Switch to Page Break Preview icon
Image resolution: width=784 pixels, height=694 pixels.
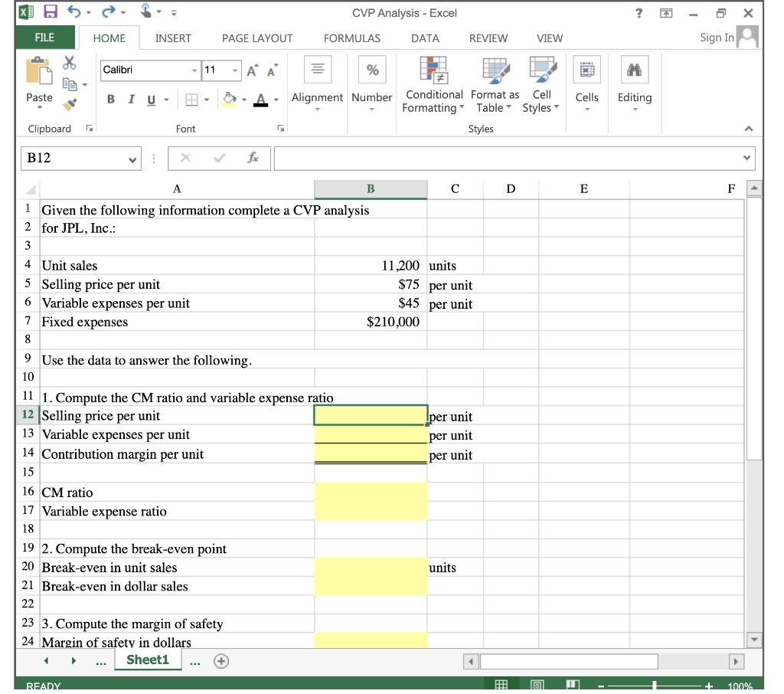[573, 685]
